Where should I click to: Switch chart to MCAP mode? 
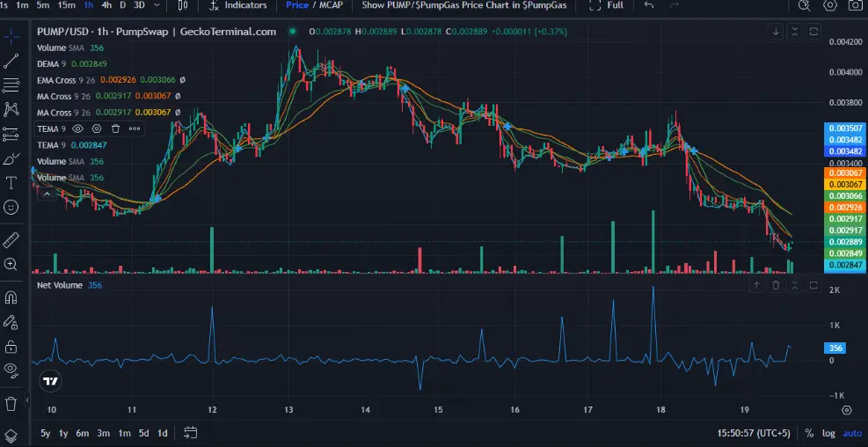[331, 5]
